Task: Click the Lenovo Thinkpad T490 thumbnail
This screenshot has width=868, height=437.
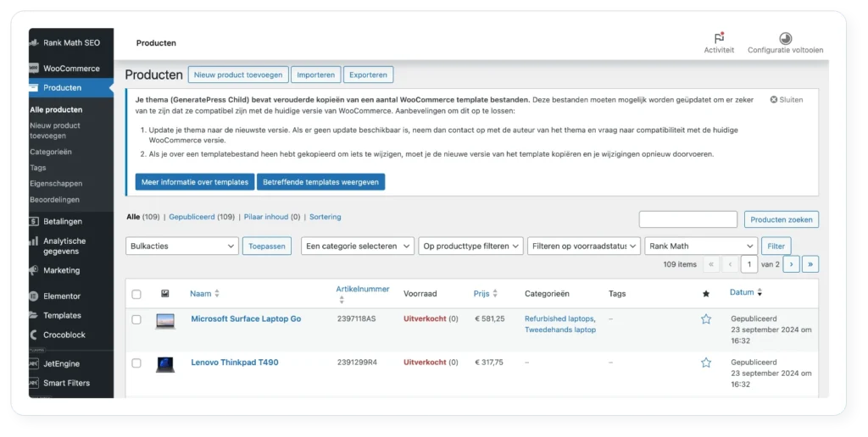Action: click(x=165, y=364)
